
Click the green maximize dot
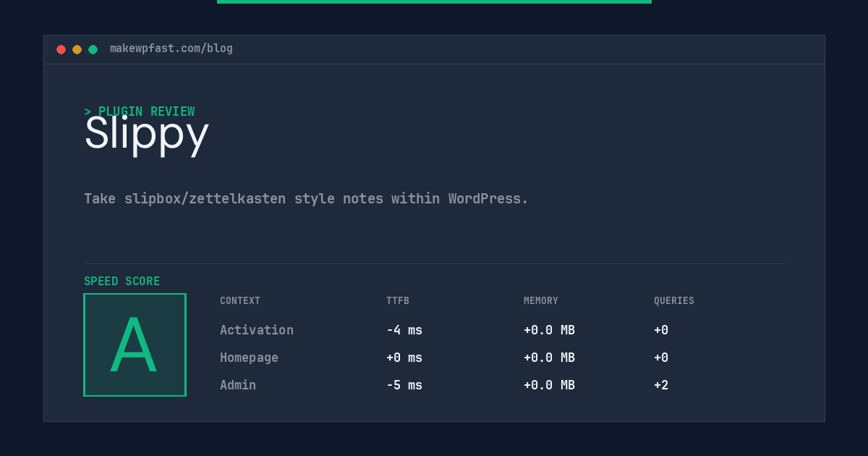pyautogui.click(x=93, y=49)
